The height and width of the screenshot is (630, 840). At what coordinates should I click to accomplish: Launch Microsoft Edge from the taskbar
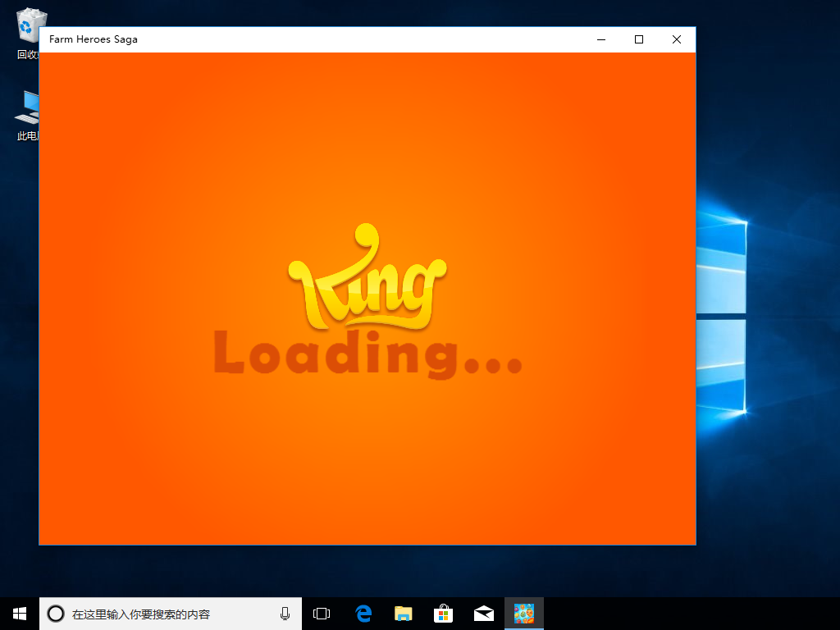363,614
